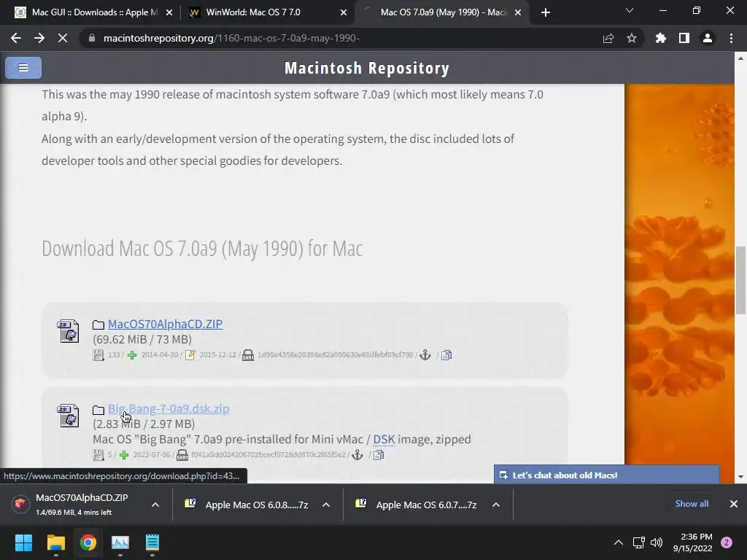747x560 pixels.
Task: Click the scrollbar down arrow
Action: pyautogui.click(x=740, y=477)
